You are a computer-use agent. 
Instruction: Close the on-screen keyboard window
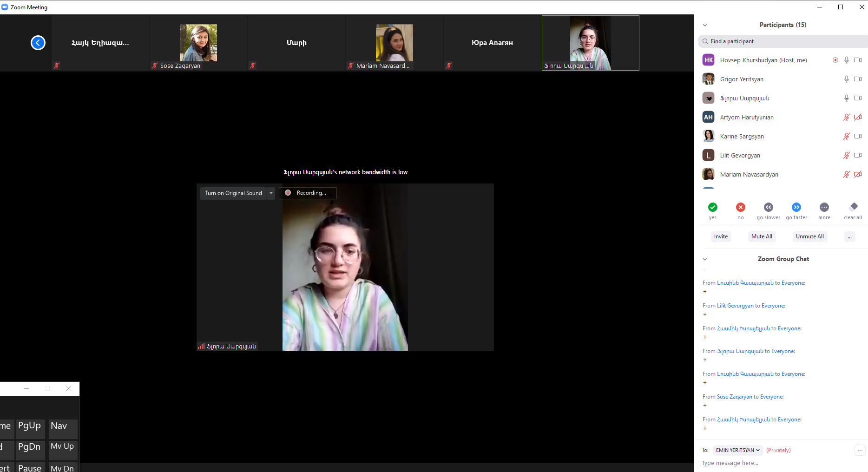pos(69,388)
